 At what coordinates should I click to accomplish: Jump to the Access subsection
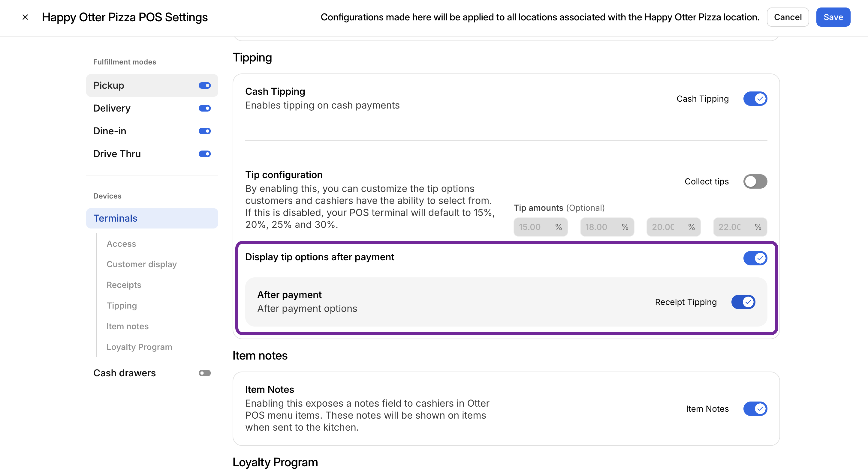pos(121,244)
